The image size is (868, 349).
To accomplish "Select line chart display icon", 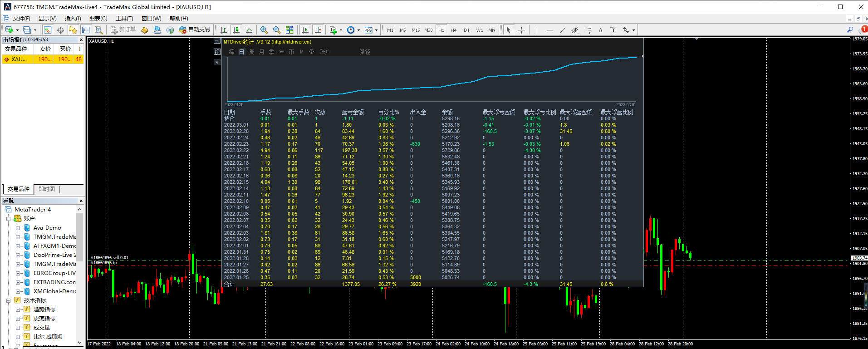I will [x=249, y=30].
